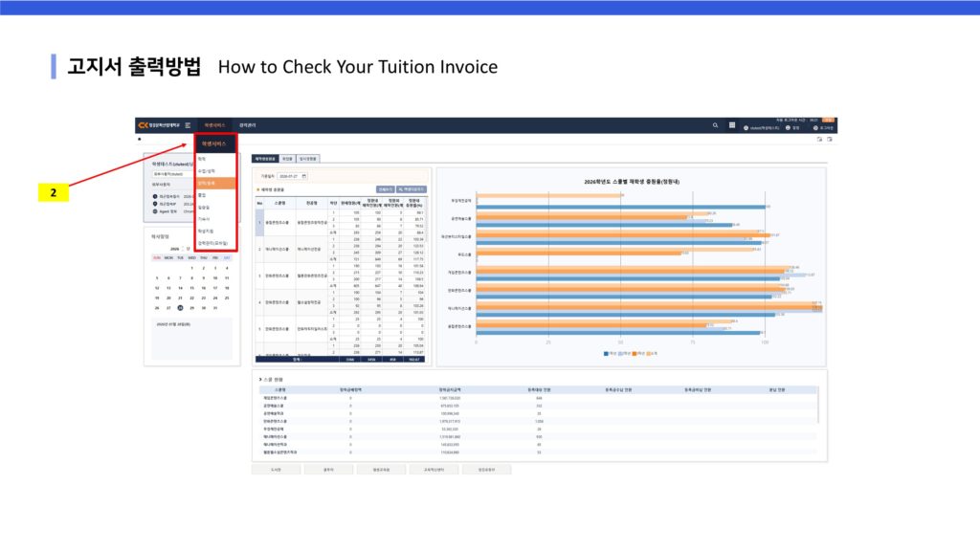Click the Agent 정보 icon in user panel
Viewport: 980px width, 551px height.
[x=155, y=211]
